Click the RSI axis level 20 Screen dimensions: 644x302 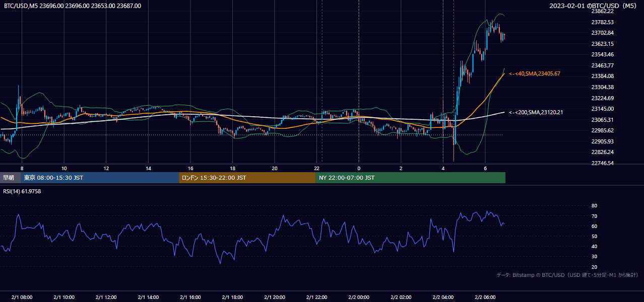[594, 267]
